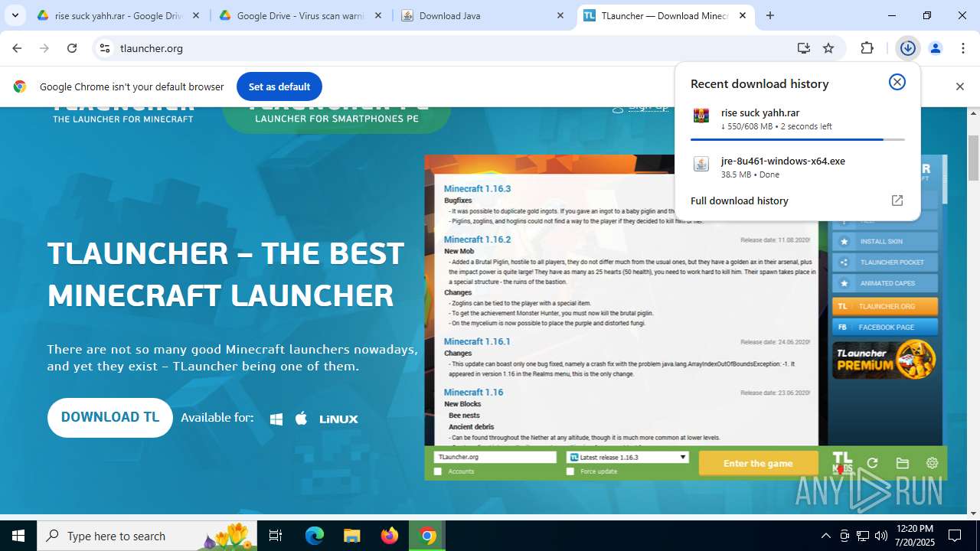Click the folder icon in launcher preview

tap(903, 463)
